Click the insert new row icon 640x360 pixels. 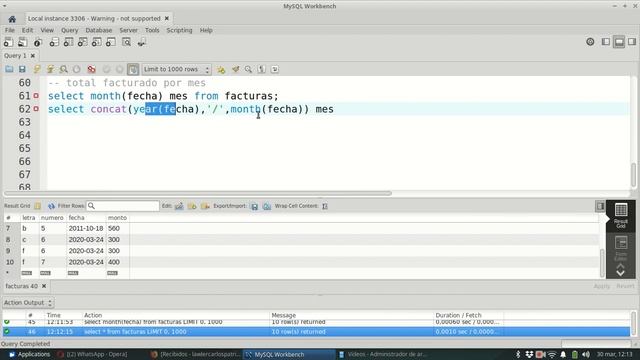tap(192, 206)
